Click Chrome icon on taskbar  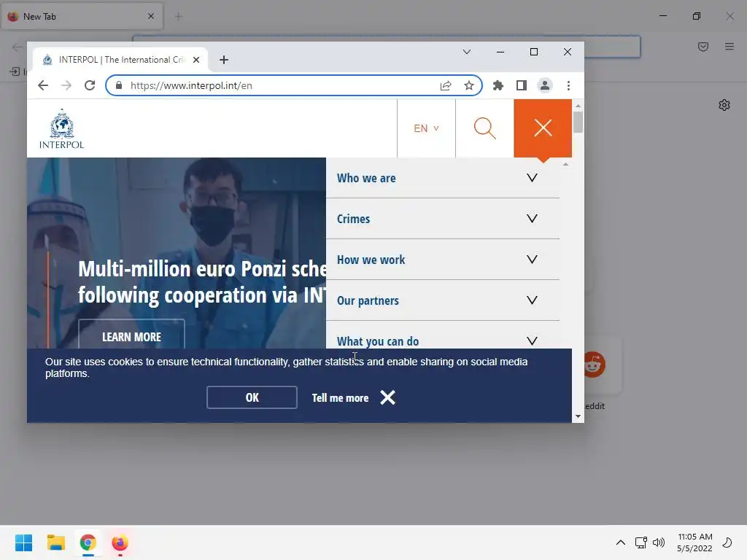(88, 542)
